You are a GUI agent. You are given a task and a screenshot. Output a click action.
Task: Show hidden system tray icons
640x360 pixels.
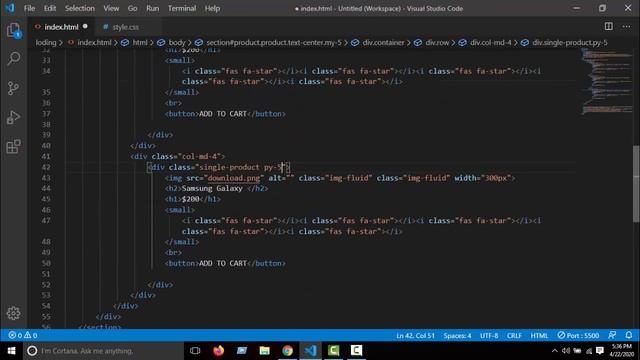coord(554,351)
